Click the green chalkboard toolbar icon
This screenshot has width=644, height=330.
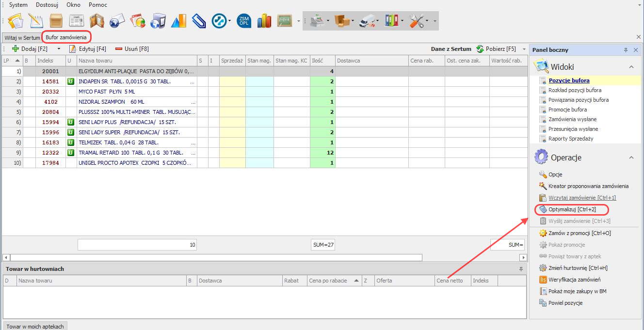tap(285, 21)
